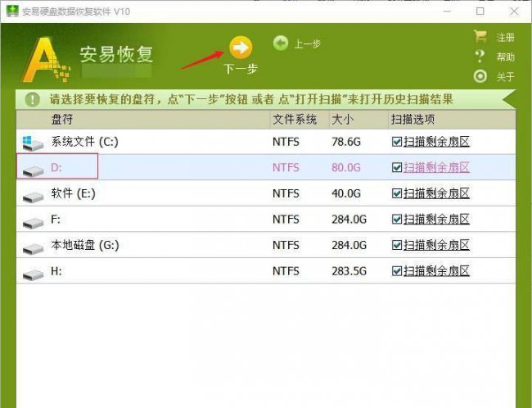Sort by 大小 column header
The width and height of the screenshot is (532, 408).
click(343, 120)
